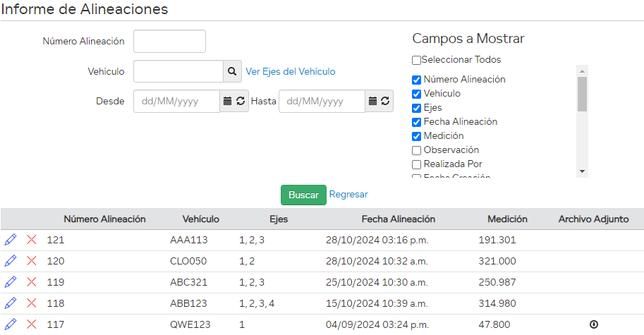The width and height of the screenshot is (644, 335).
Task: Edit alignment 121 with pencil icon
Action: pyautogui.click(x=11, y=240)
